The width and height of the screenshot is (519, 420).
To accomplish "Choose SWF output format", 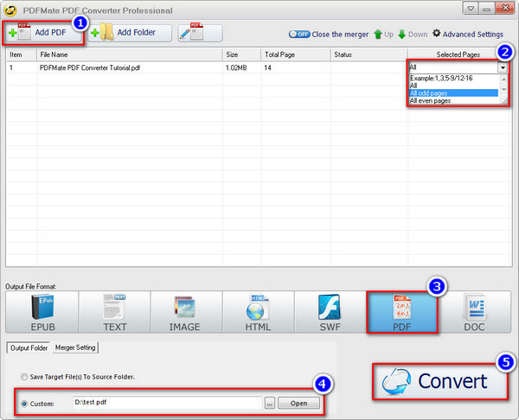I will (330, 312).
